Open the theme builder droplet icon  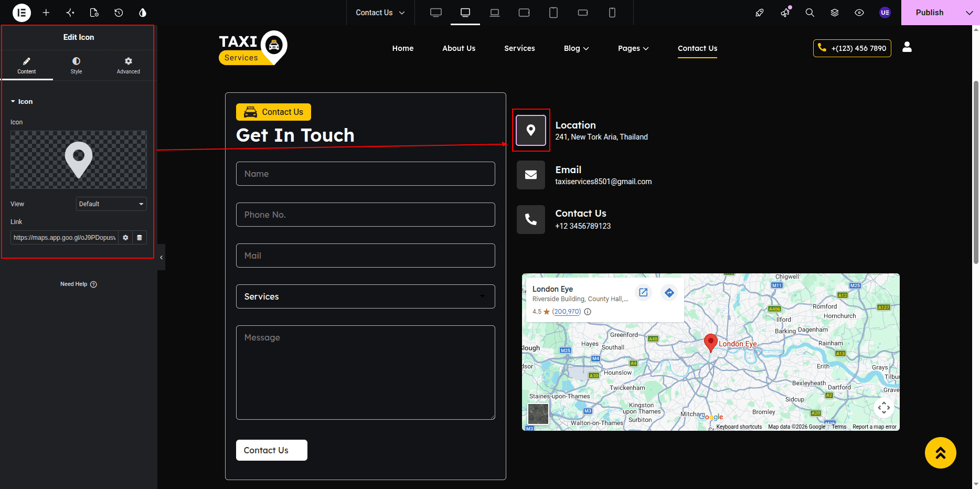143,13
